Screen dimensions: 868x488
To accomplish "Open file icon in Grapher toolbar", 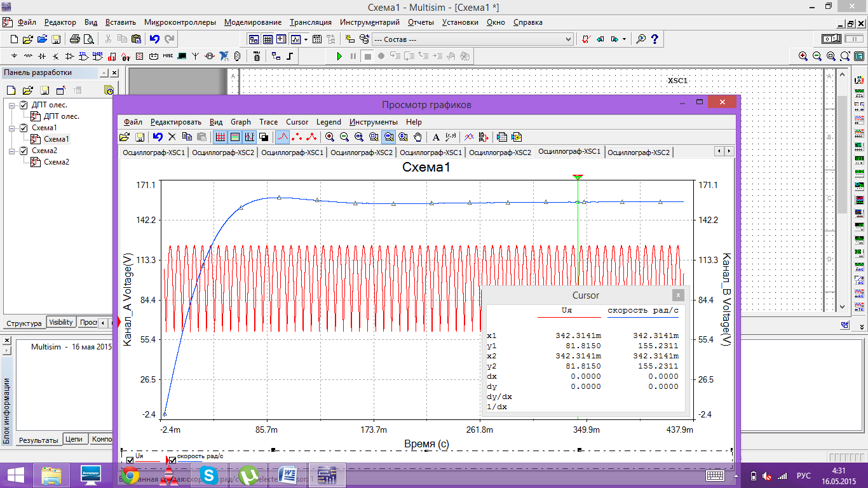I will point(125,137).
